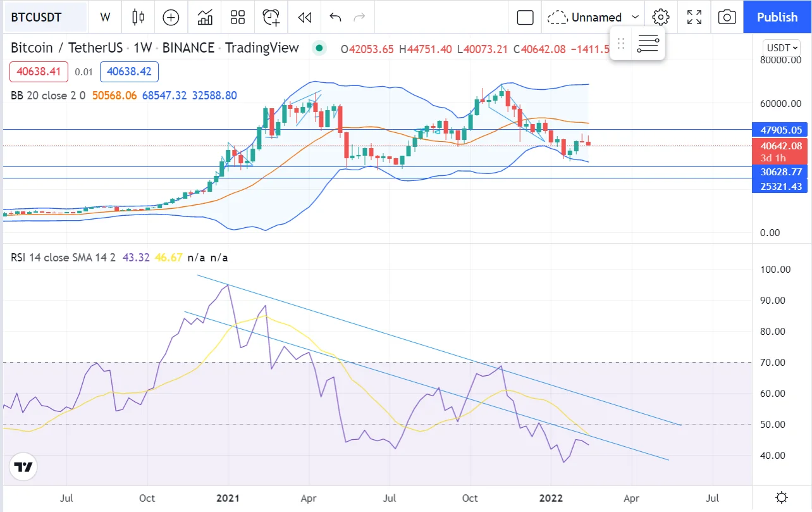Open the candlestick chart type selector
Image resolution: width=812 pixels, height=512 pixels.
(138, 17)
